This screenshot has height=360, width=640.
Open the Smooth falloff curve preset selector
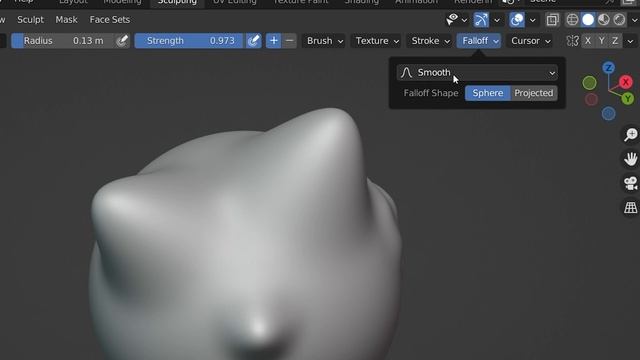pos(477,73)
